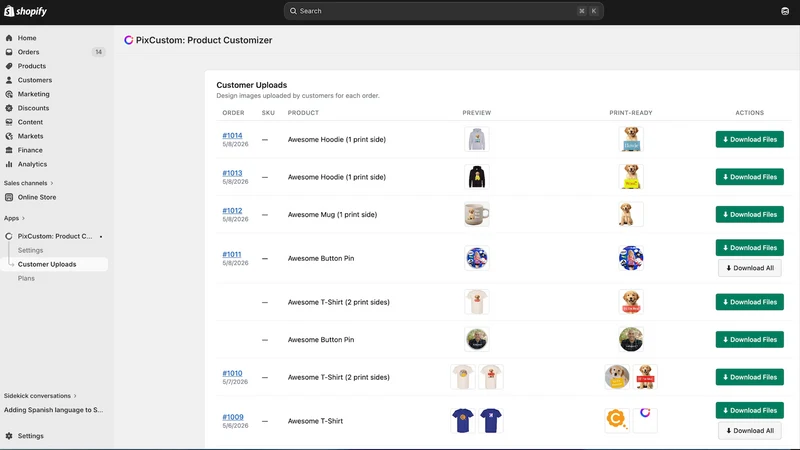Open the mug preview of order #1012
Viewport: 800px width, 450px height.
(477, 214)
